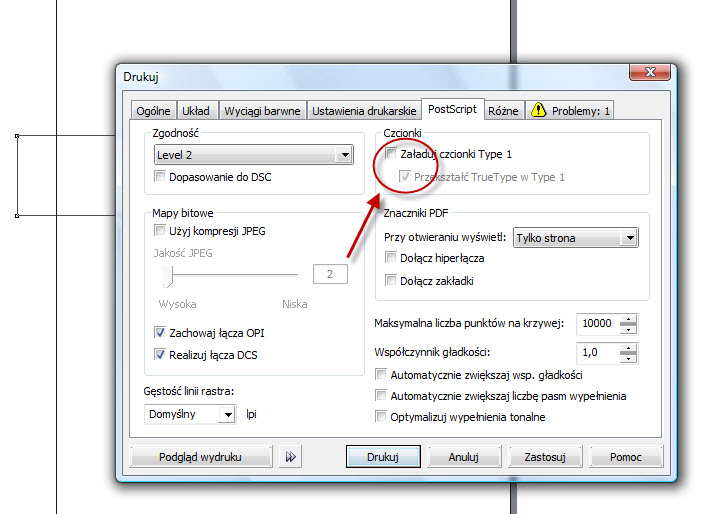Click the Podgląd wydruku button
Viewport: 708px width, 514px height.
(x=200, y=456)
